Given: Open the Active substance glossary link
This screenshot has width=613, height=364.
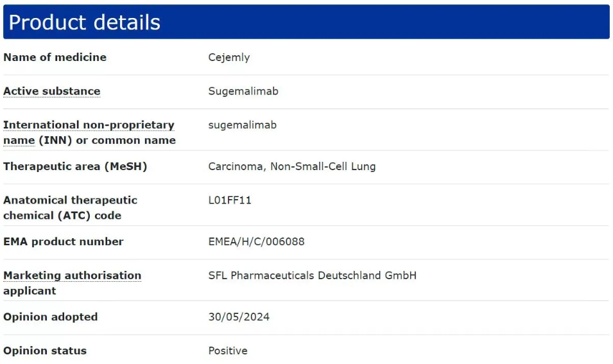Looking at the screenshot, I should pos(51,91).
